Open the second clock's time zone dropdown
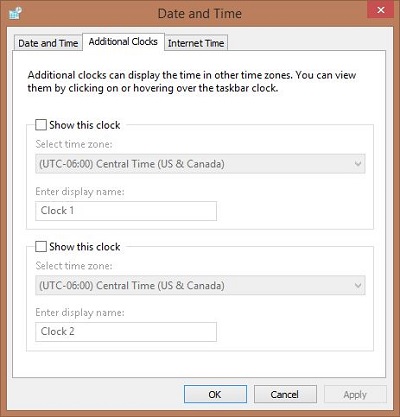This screenshot has width=400, height=417. (x=200, y=285)
